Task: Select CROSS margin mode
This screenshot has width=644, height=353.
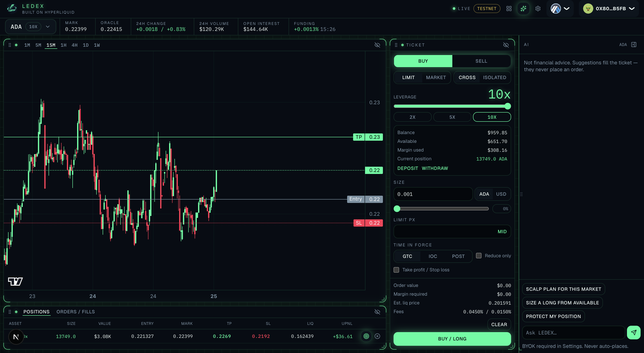Action: point(467,78)
